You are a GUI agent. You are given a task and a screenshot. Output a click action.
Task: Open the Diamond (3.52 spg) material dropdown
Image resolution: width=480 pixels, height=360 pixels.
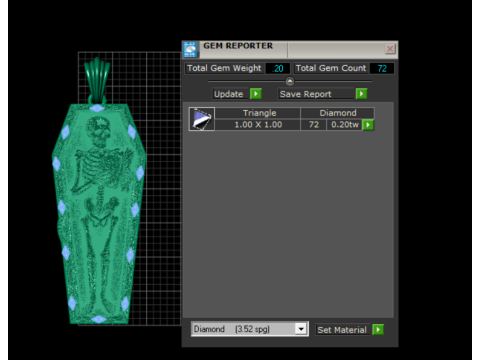[x=301, y=329]
